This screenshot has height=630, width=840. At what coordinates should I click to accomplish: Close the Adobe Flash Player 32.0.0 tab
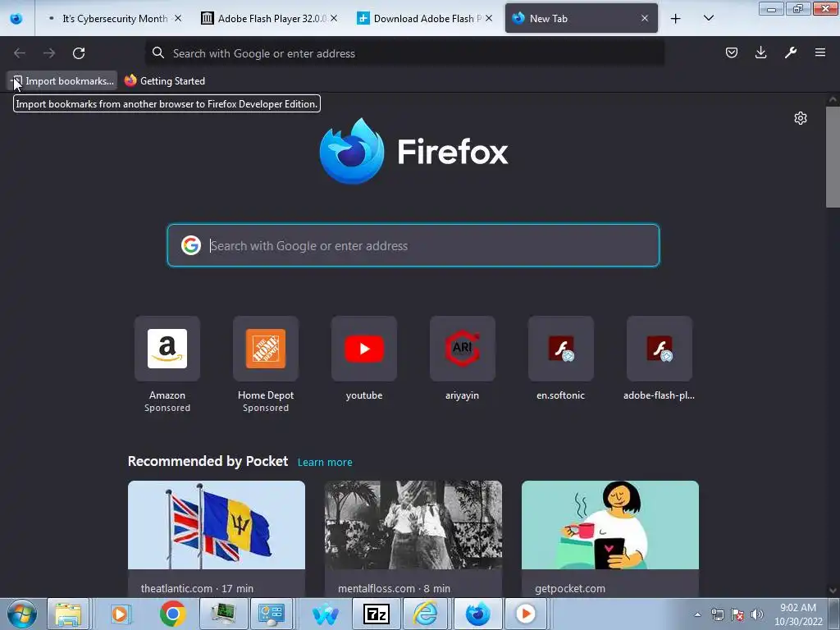(334, 18)
